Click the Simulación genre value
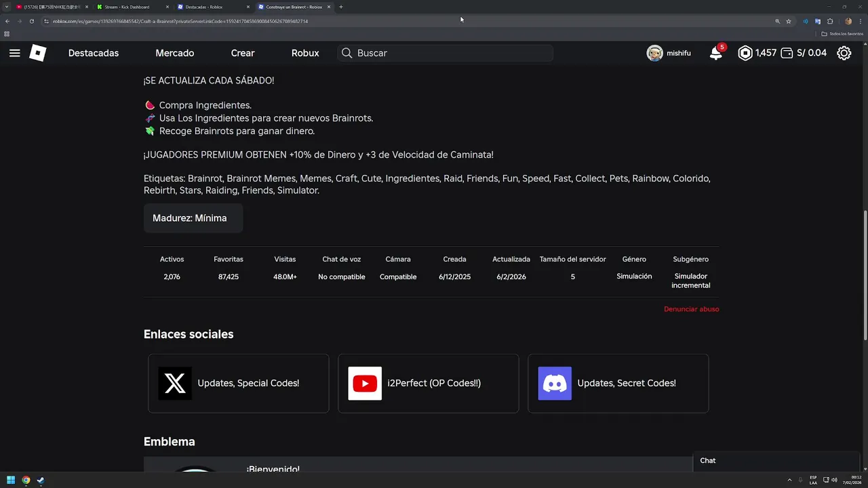 634,277
